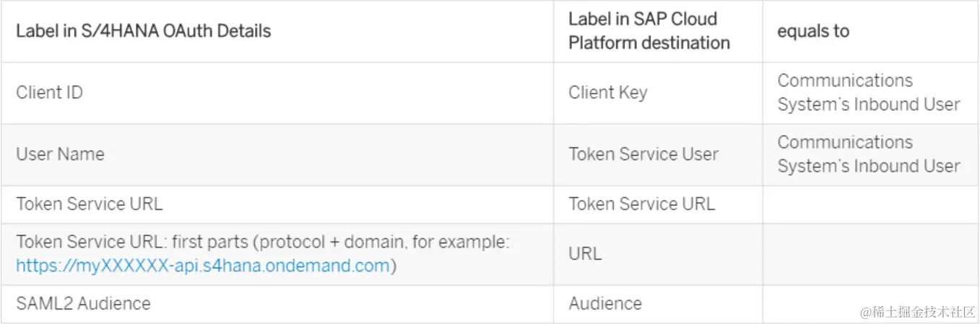Select the "Label in SAP Cloud Platform destination" header
This screenshot has width=980, height=324.
pyautogui.click(x=649, y=31)
